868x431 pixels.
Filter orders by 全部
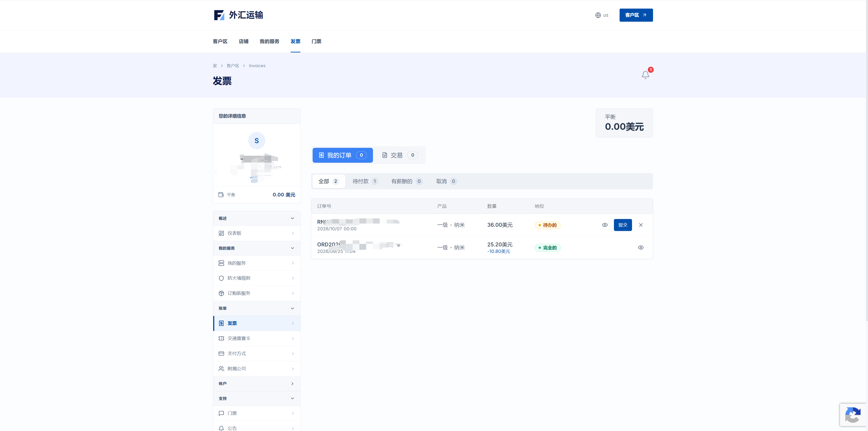tap(328, 181)
